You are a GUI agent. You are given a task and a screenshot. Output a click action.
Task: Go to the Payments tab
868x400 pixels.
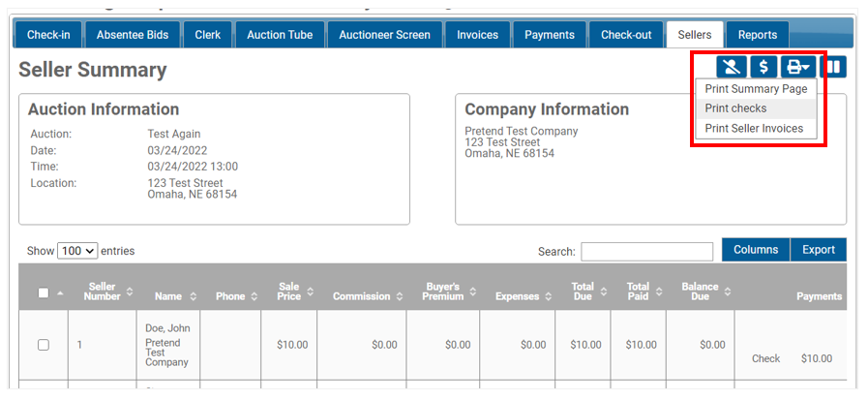(x=550, y=35)
